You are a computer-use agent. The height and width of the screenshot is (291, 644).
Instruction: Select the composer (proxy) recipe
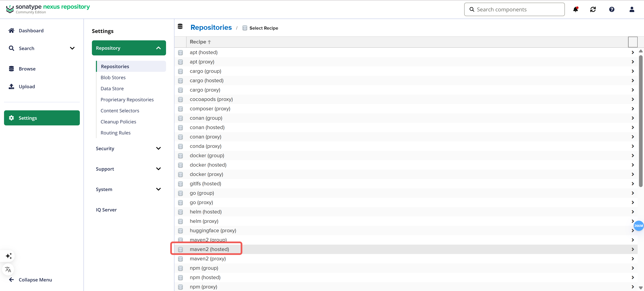click(406, 108)
